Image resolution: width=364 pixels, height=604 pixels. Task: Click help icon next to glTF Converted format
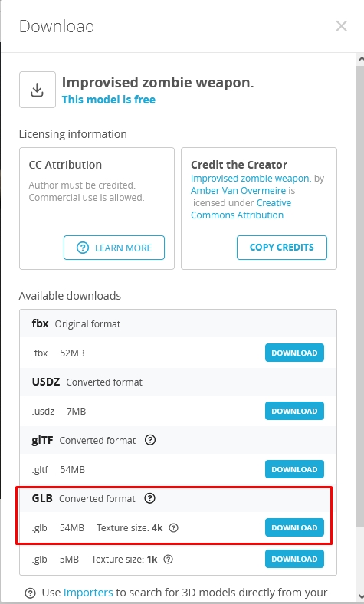(150, 440)
